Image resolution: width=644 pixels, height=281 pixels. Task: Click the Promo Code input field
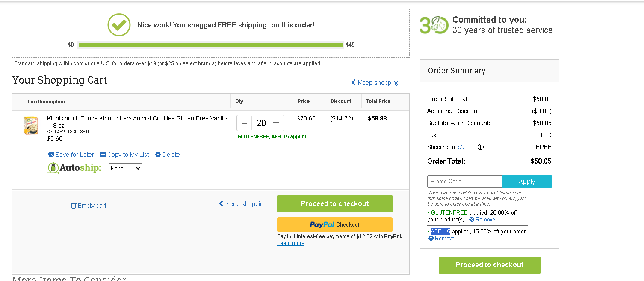pyautogui.click(x=464, y=181)
